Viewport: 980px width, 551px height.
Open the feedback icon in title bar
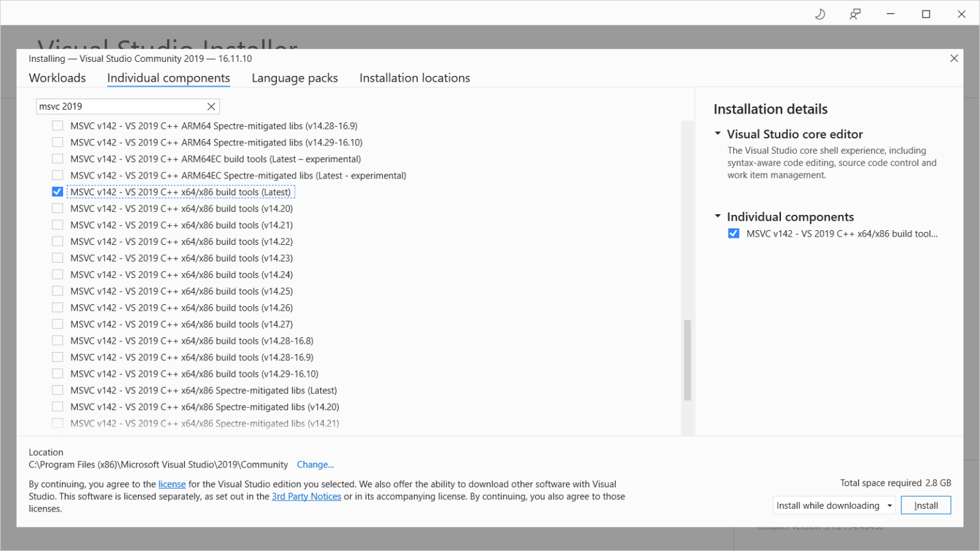pyautogui.click(x=855, y=14)
